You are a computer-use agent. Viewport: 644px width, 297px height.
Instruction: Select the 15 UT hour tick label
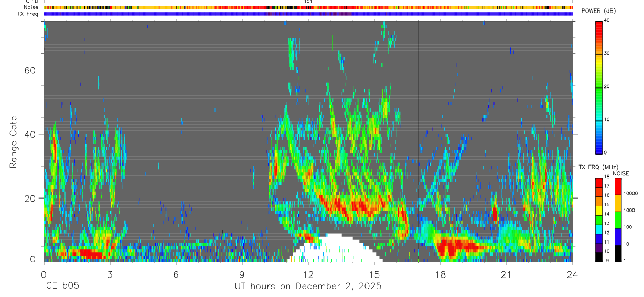pyautogui.click(x=374, y=274)
